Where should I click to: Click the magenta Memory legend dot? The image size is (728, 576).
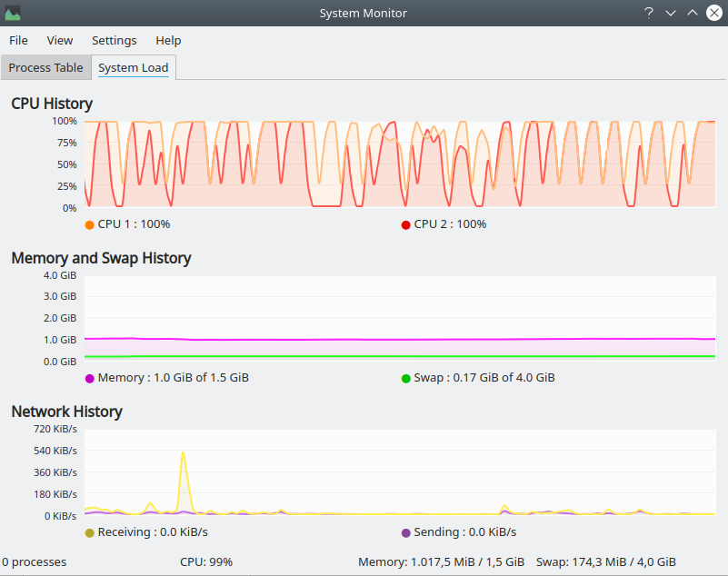pyautogui.click(x=89, y=378)
